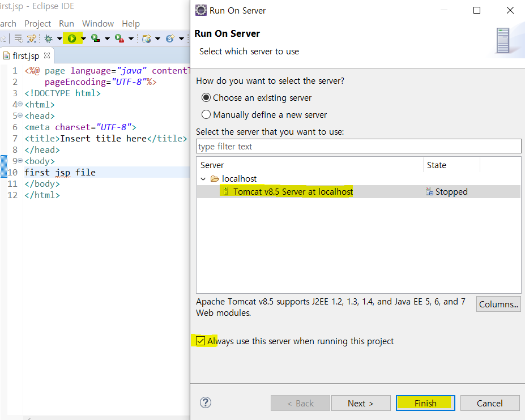Collapse the html fold marker on line 4
Screen dimensions: 525x420
(20, 104)
